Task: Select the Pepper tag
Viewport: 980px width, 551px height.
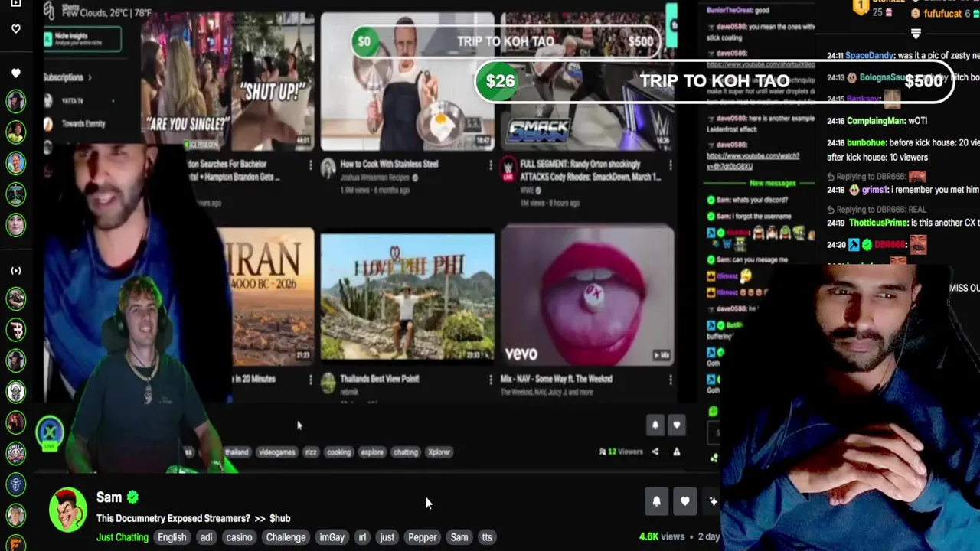Action: point(422,537)
